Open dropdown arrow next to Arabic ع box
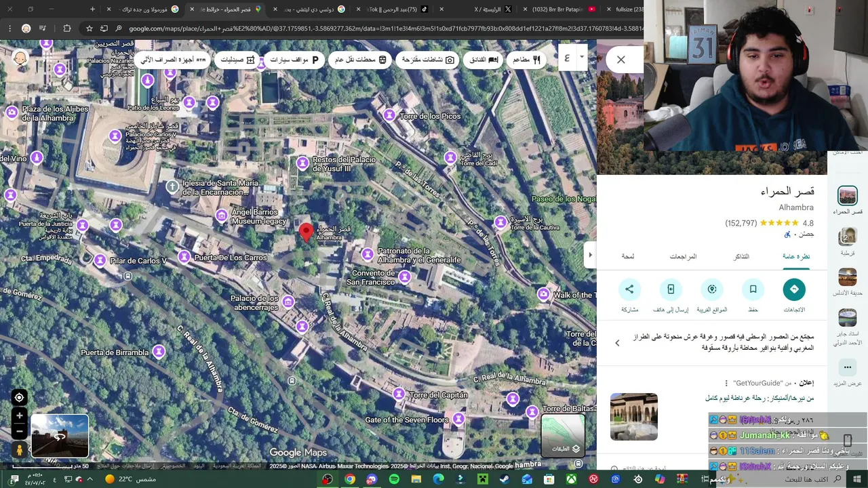The height and width of the screenshot is (488, 868). coord(582,57)
